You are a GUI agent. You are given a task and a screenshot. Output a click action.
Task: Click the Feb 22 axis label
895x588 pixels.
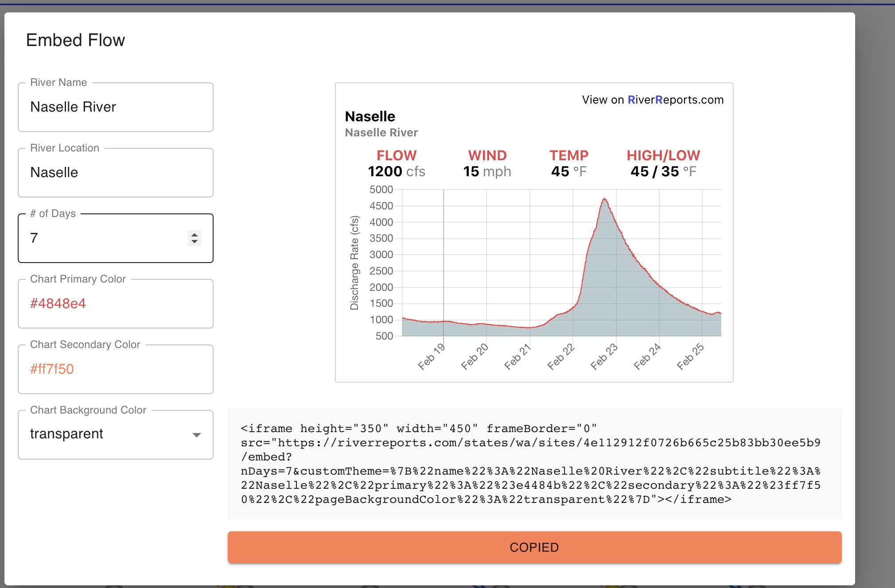click(561, 357)
